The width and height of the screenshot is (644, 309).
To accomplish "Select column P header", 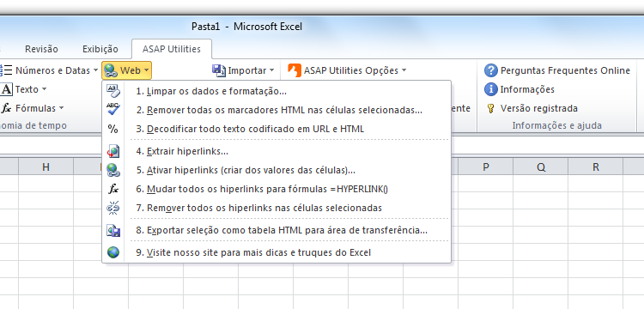I will tap(486, 167).
